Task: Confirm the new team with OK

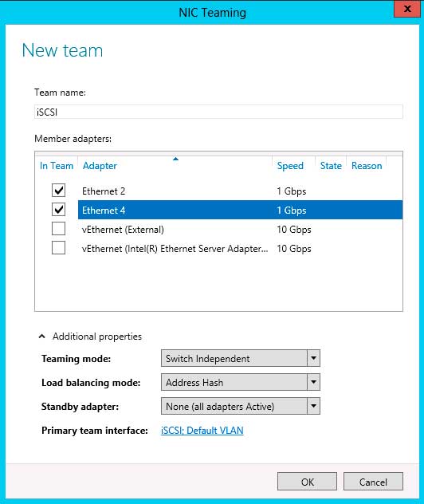Action: click(307, 481)
